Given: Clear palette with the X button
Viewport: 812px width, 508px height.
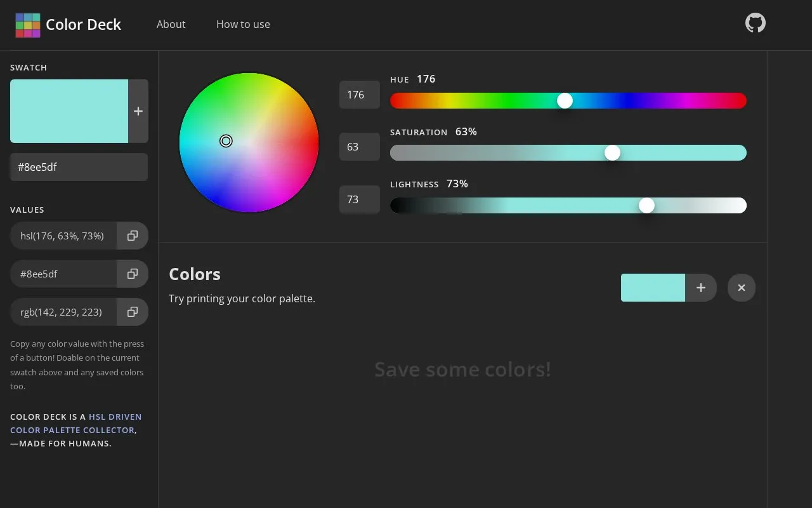Looking at the screenshot, I should (742, 288).
